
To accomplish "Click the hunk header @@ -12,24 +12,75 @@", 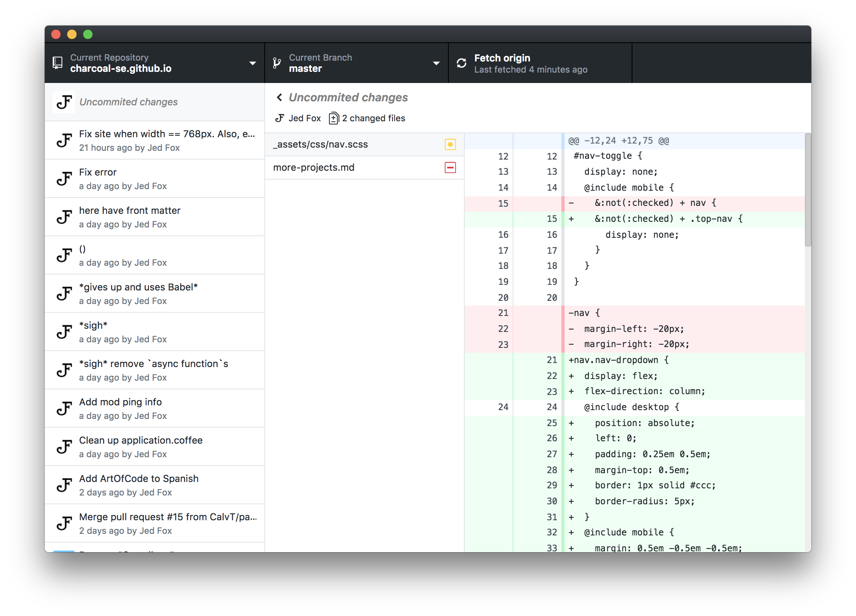I will (618, 141).
